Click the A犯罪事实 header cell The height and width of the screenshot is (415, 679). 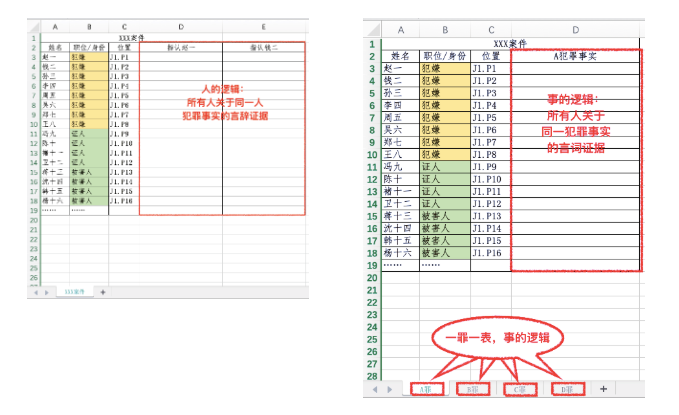[575, 56]
